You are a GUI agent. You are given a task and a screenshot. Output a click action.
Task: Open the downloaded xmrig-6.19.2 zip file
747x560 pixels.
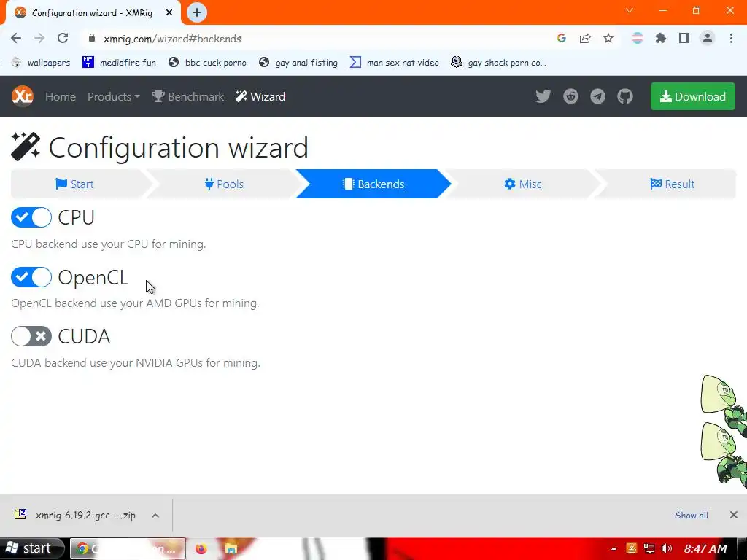coord(76,516)
